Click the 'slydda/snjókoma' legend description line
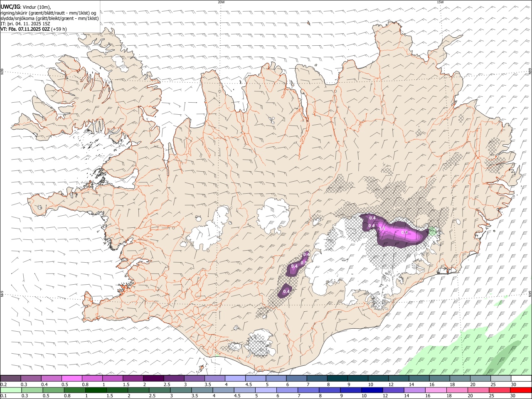The height and width of the screenshot is (399, 532). pyautogui.click(x=49, y=18)
